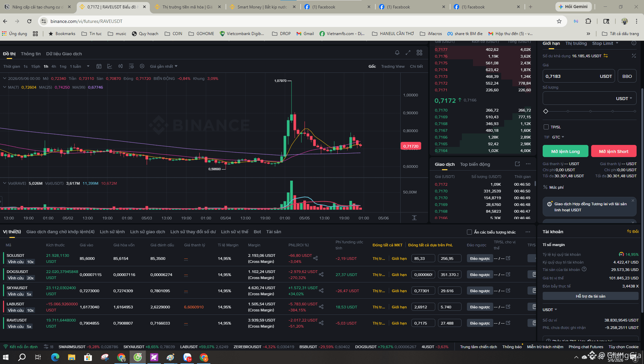Share the RAVEUSDT position PNL
The width and height of the screenshot is (644, 364).
pyautogui.click(x=321, y=323)
